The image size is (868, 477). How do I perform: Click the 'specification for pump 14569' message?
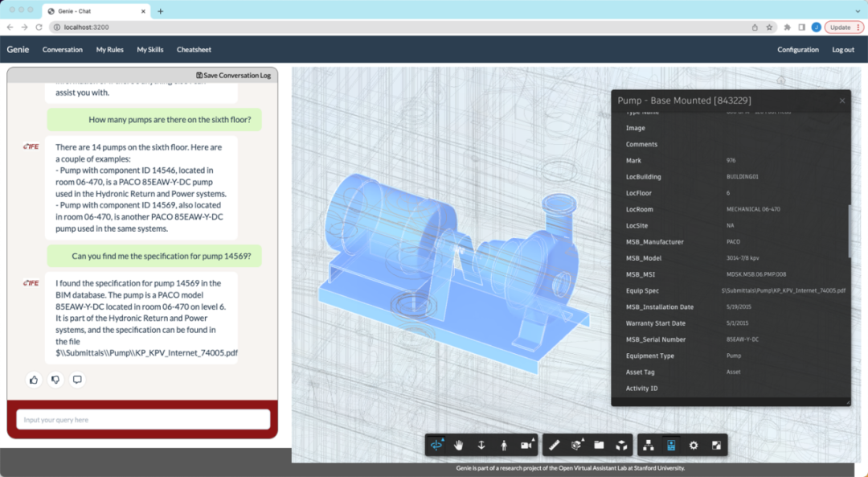tap(154, 256)
